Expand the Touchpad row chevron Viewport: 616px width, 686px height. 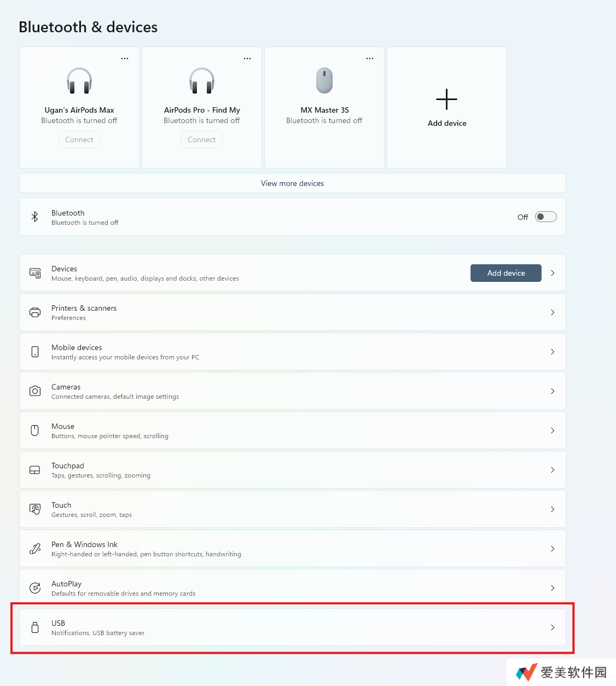tap(553, 470)
